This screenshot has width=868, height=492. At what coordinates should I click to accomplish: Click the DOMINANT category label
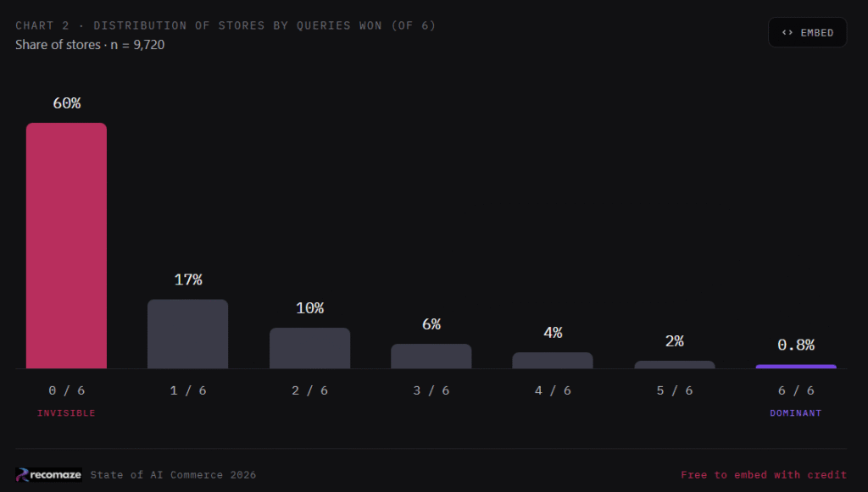(795, 413)
